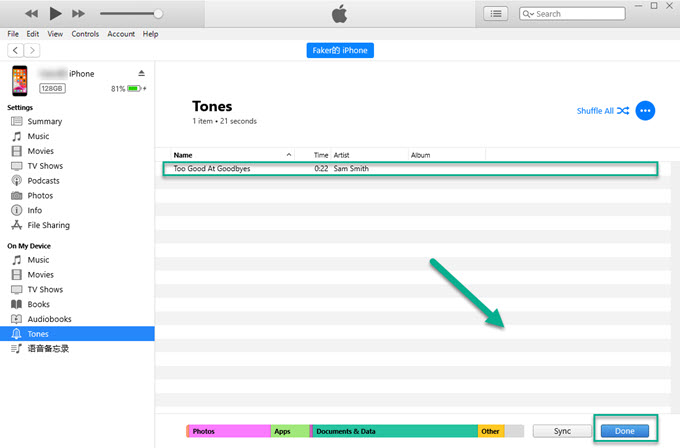
Task: Click Shuffle All link
Action: (x=602, y=111)
